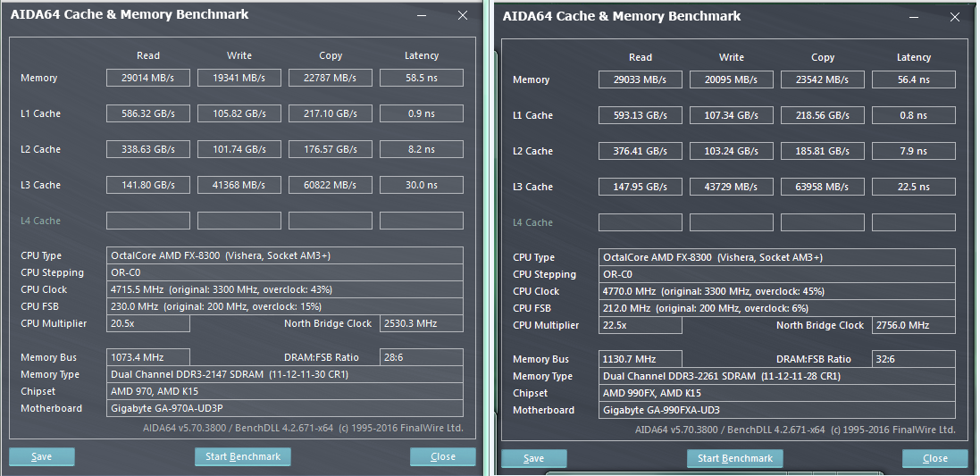Select L1 Cache Write value 107.34 GB/s
The image size is (980, 476).
pyautogui.click(x=732, y=115)
